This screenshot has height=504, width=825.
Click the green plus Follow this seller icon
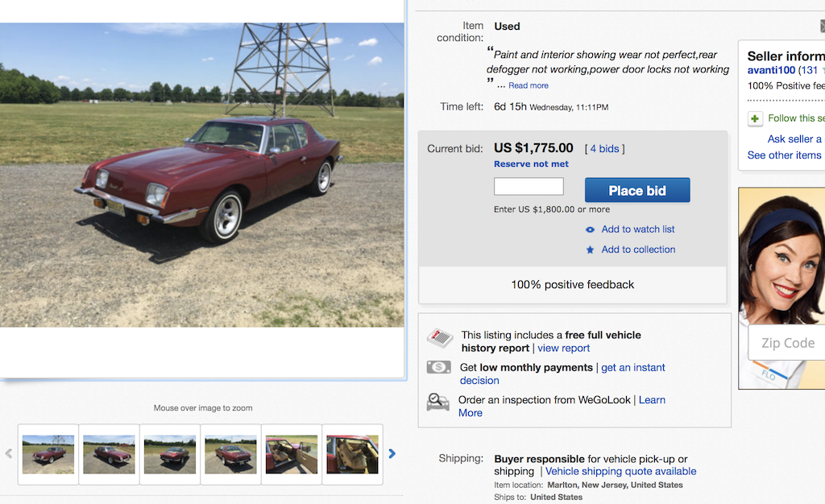point(755,118)
